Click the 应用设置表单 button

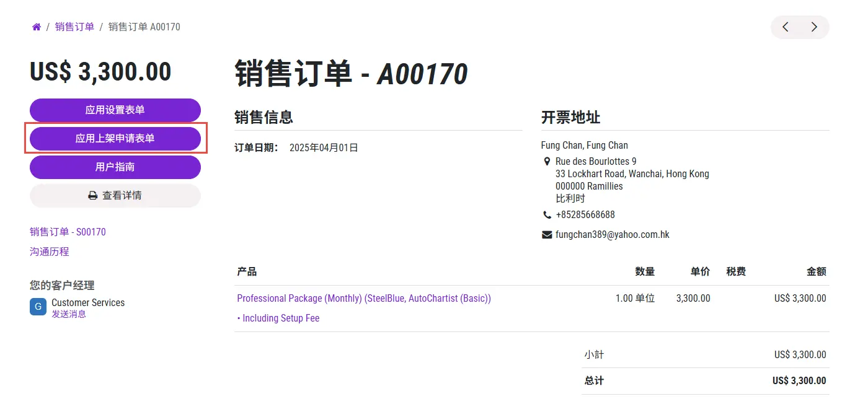coord(115,110)
